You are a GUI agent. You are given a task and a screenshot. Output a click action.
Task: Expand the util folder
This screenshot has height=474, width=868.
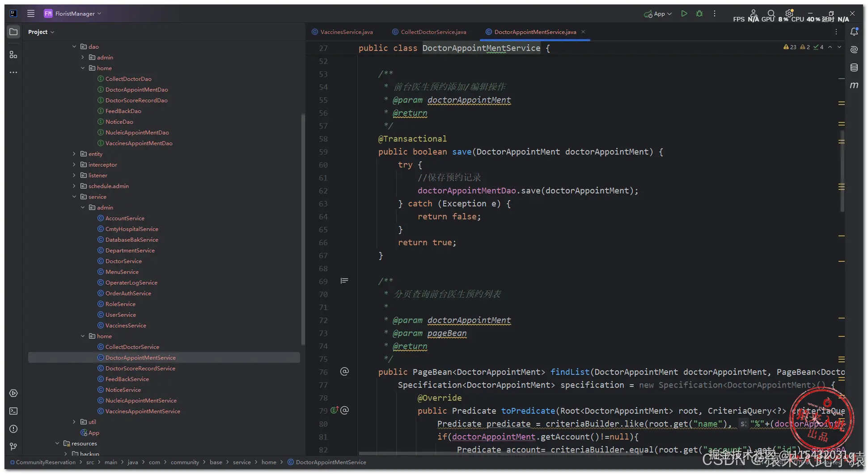click(x=74, y=422)
